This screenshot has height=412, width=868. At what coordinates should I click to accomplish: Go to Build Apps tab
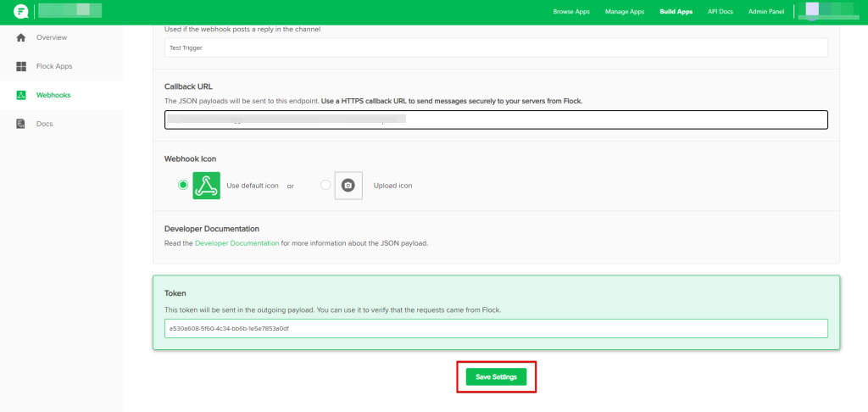pyautogui.click(x=676, y=12)
